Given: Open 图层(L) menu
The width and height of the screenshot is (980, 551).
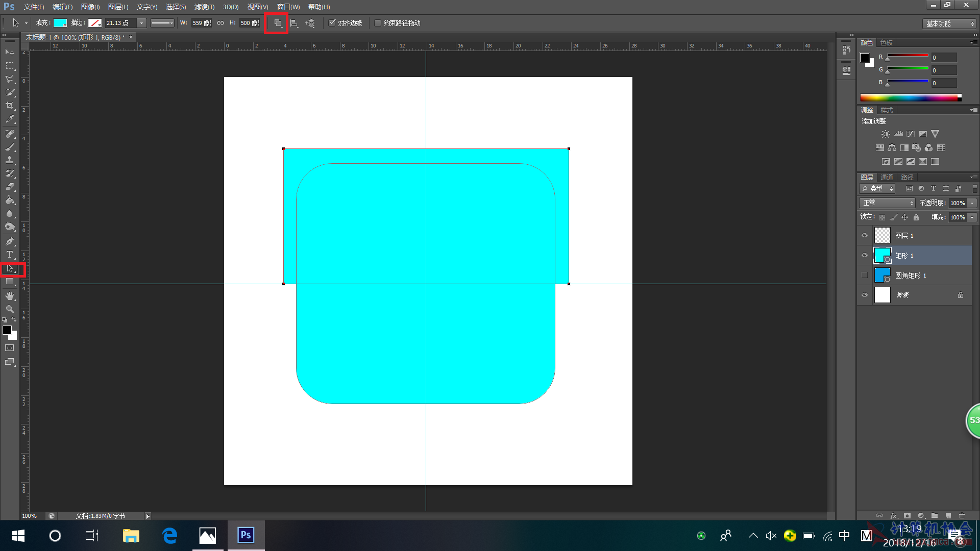Looking at the screenshot, I should tap(118, 7).
